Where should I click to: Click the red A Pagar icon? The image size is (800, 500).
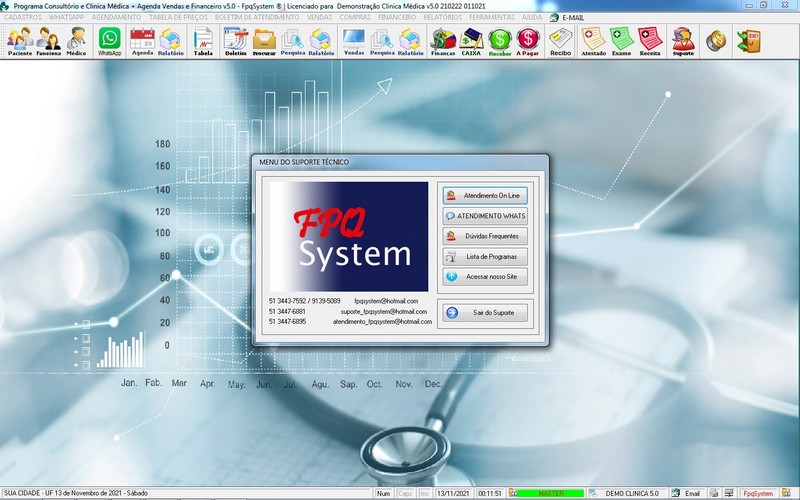click(x=528, y=41)
